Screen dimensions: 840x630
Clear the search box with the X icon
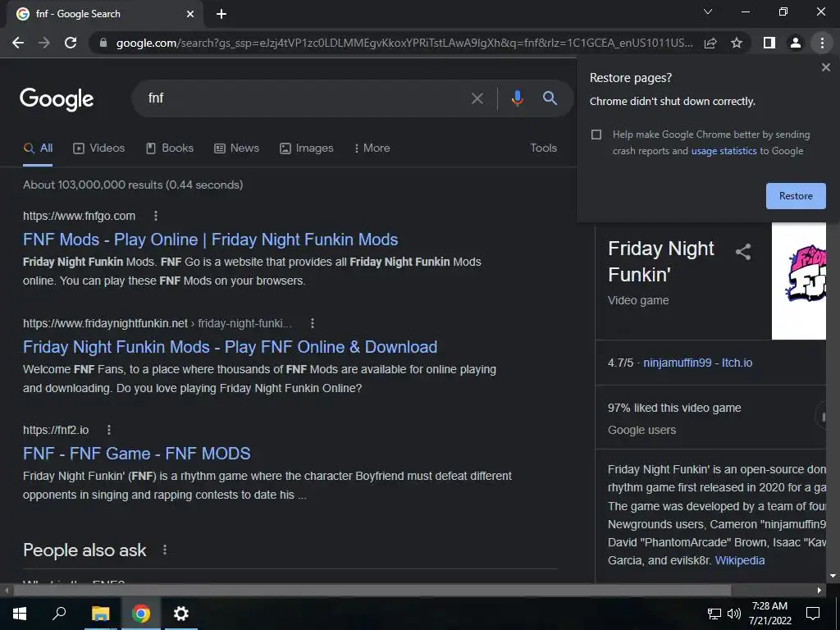pos(477,98)
